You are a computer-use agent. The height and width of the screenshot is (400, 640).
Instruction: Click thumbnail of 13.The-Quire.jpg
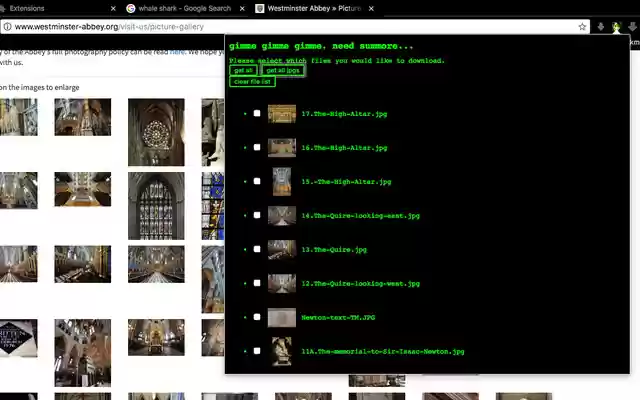click(x=282, y=249)
